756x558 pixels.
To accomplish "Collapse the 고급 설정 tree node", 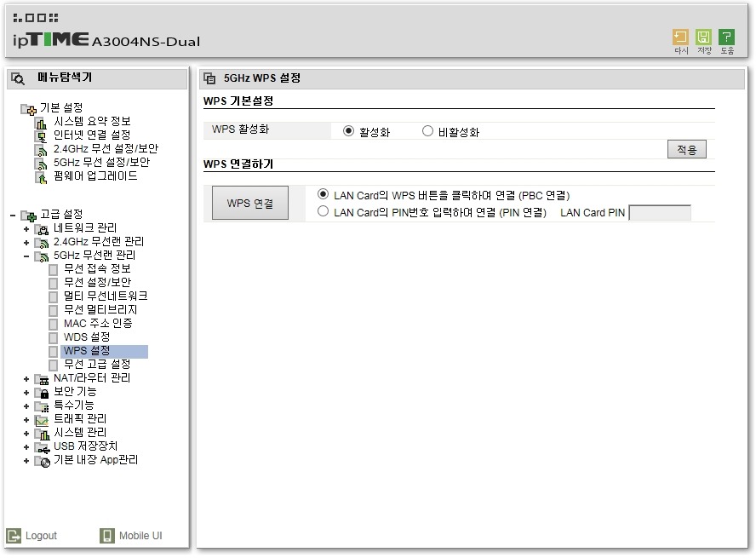I will point(13,216).
